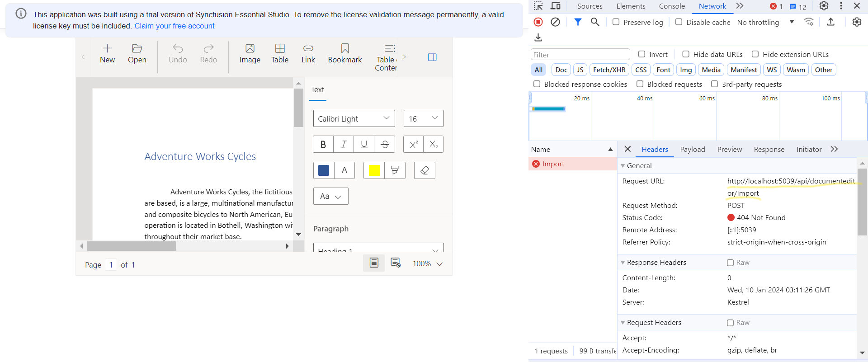Click the import HAR upload icon
Image resolution: width=868 pixels, height=362 pixels.
[830, 22]
